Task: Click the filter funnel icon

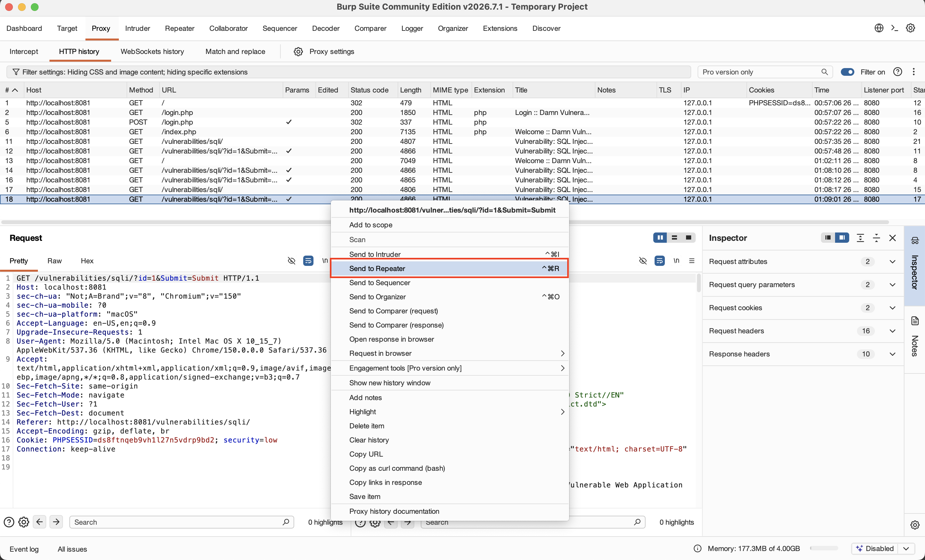Action: (16, 72)
